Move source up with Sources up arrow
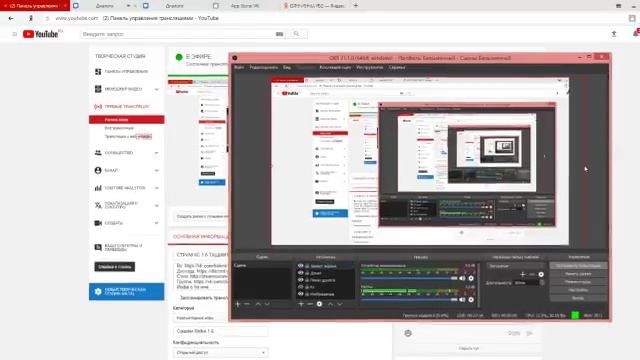This screenshot has width=640, height=360. click(330, 304)
